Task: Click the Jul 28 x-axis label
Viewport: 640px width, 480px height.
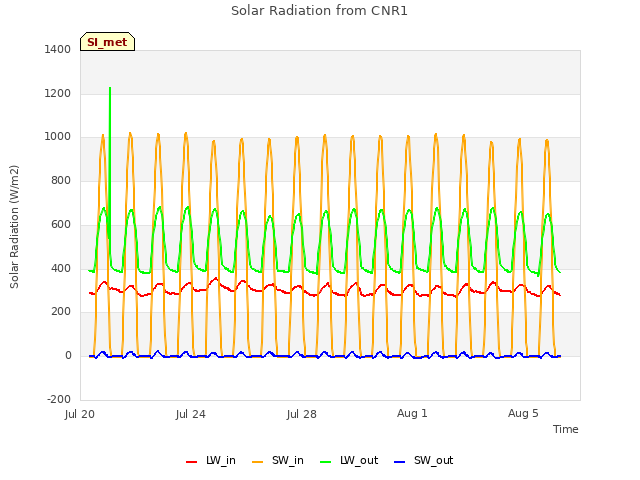Action: [302, 414]
